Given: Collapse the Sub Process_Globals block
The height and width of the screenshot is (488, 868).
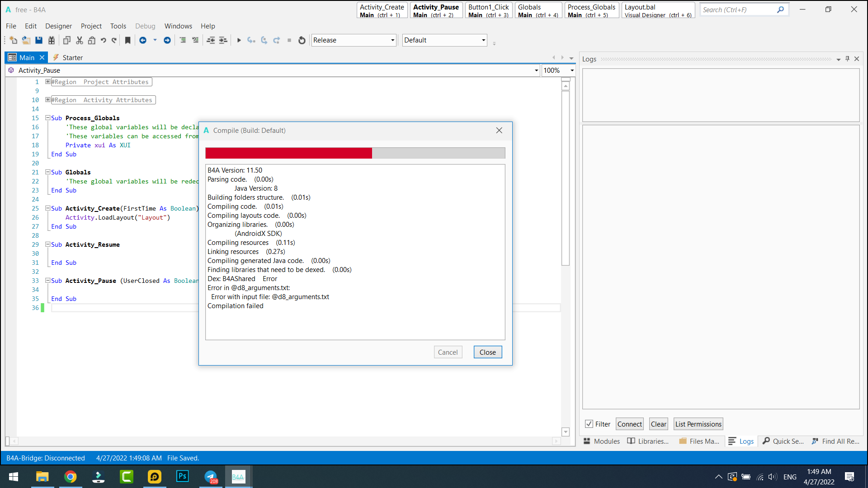Looking at the screenshot, I should click(47, 118).
